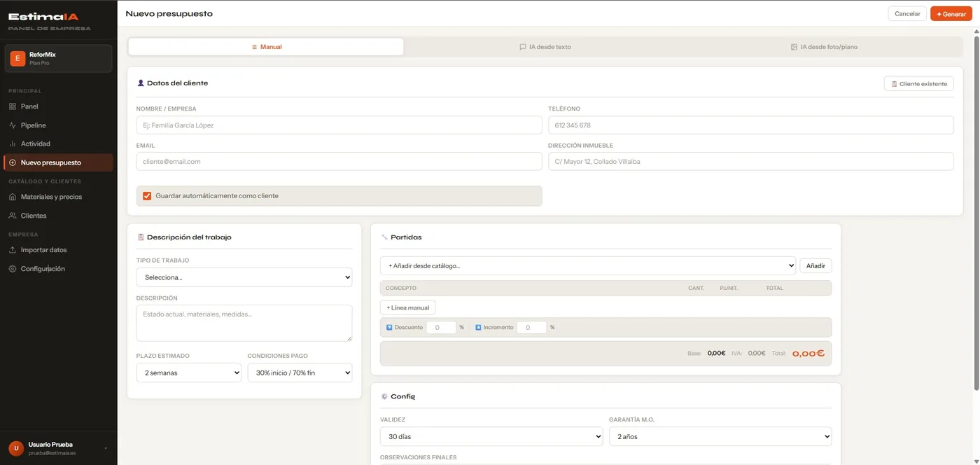Open Panel from the sidebar
Viewport: 980px width, 465px height.
[58, 106]
